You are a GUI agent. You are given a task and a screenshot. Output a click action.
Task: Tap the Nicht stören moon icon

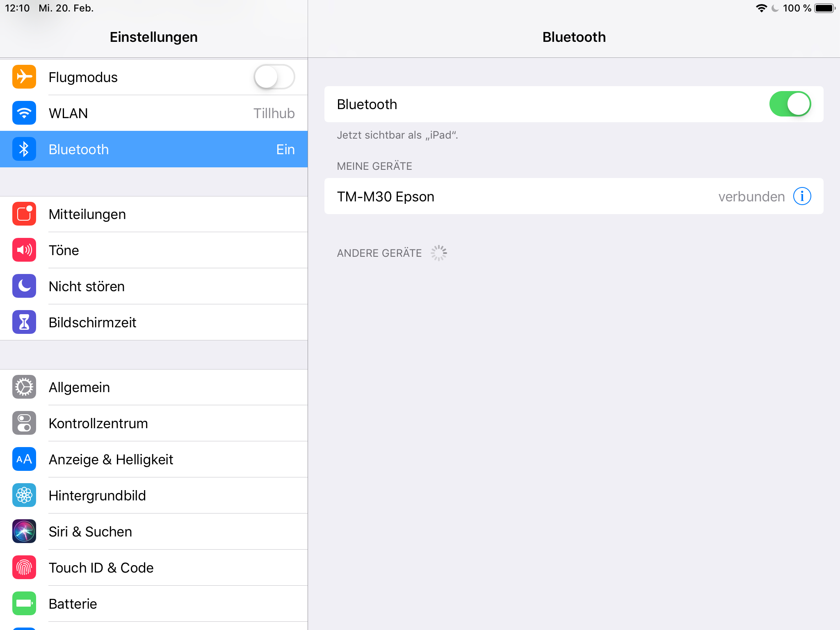[24, 286]
